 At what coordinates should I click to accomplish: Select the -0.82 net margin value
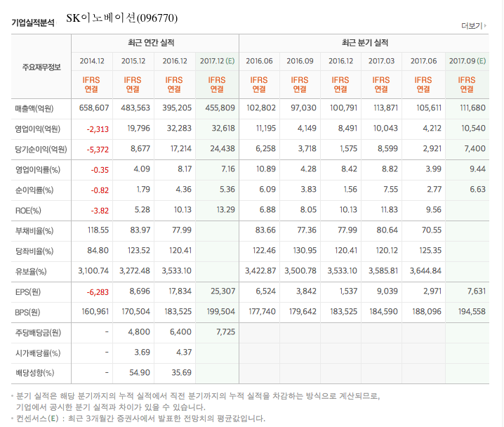click(100, 190)
